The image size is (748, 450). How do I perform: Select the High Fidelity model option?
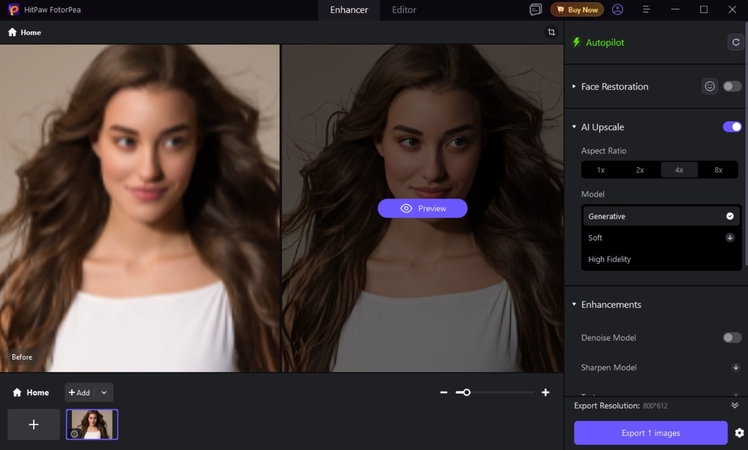tap(661, 259)
